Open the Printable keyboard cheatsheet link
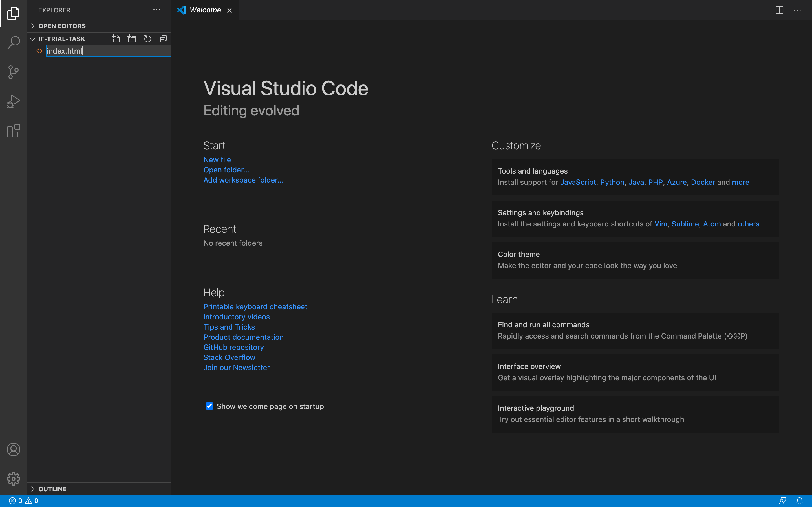The width and height of the screenshot is (812, 507). pos(255,306)
